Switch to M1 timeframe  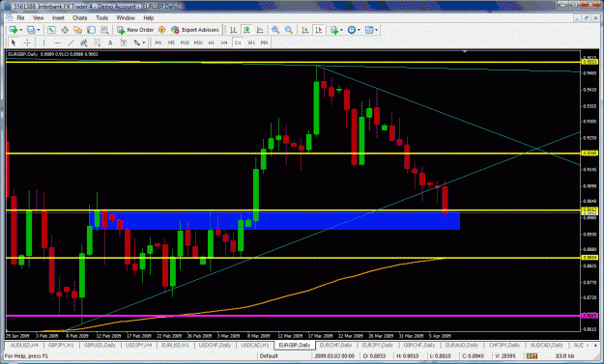point(158,42)
